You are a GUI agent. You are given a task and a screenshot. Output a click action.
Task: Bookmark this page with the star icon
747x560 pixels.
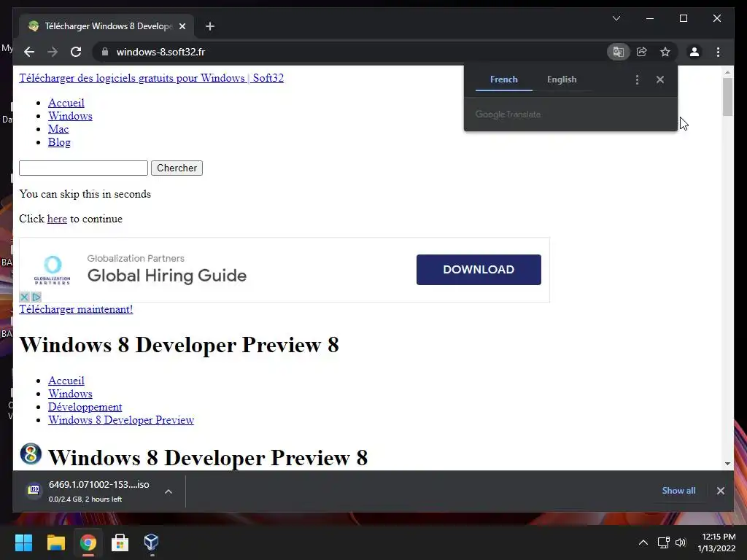(x=665, y=52)
